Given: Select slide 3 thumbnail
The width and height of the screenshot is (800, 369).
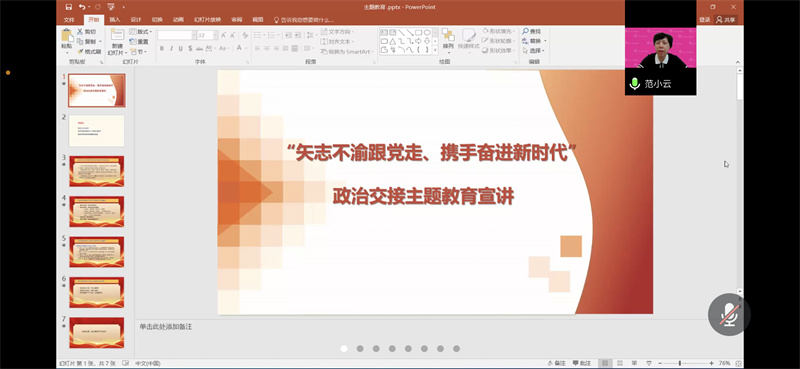Looking at the screenshot, I should [x=96, y=171].
